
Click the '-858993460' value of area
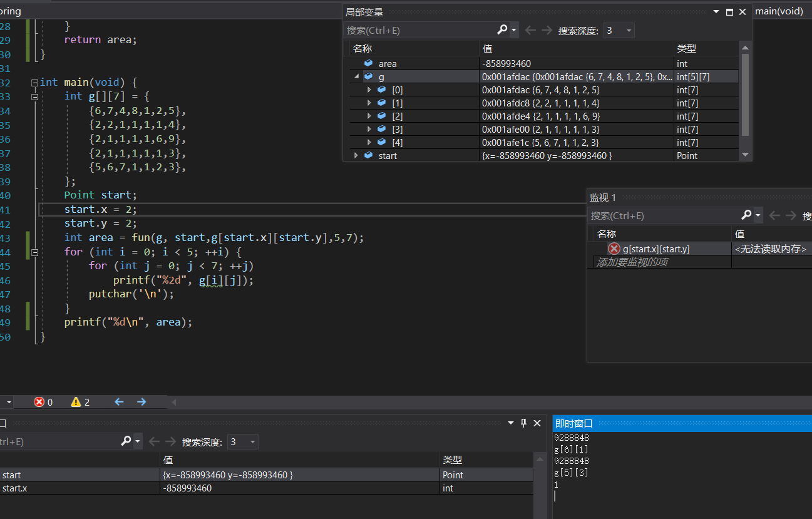click(x=506, y=63)
